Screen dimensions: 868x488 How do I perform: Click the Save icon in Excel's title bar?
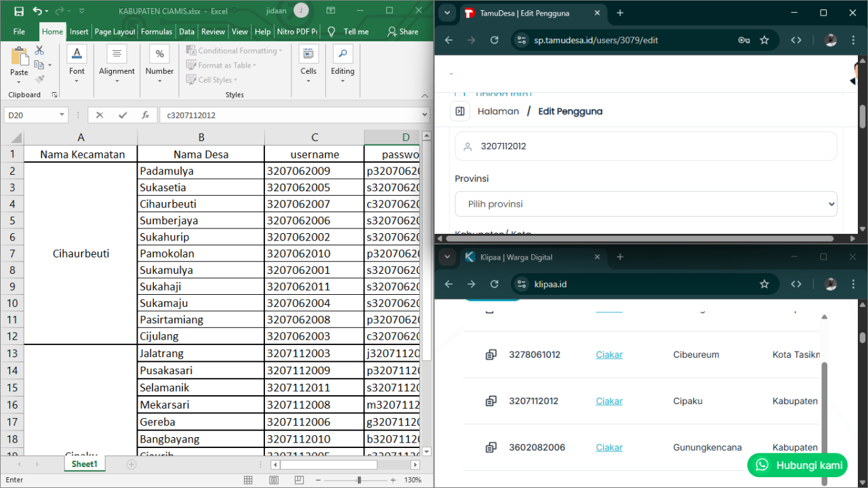(18, 11)
